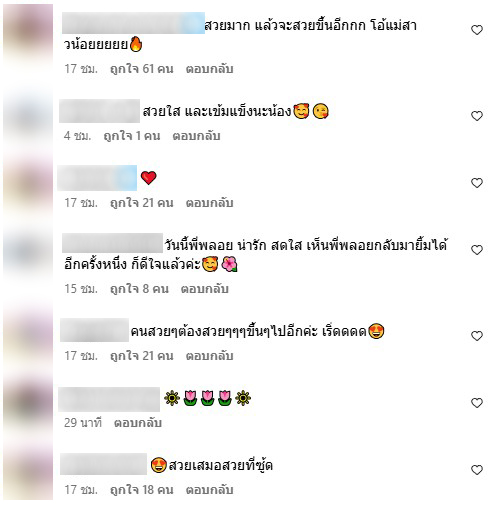495x512 pixels.
Task: Reply to the 15 ชม. comment
Action: pyautogui.click(x=204, y=289)
